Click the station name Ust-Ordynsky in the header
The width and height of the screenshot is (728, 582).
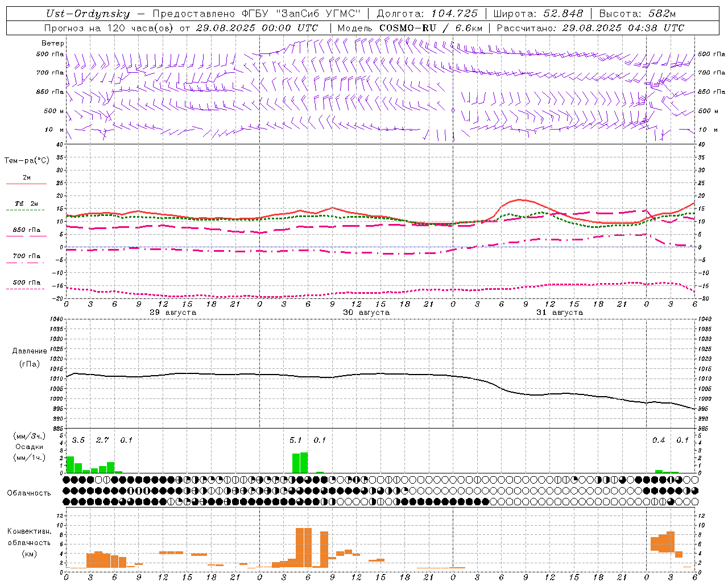click(88, 14)
